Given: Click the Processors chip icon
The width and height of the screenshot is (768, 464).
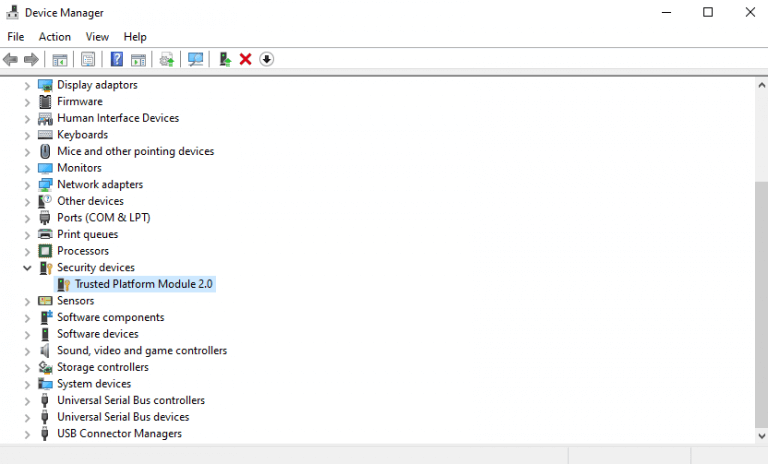Looking at the screenshot, I should 45,251.
